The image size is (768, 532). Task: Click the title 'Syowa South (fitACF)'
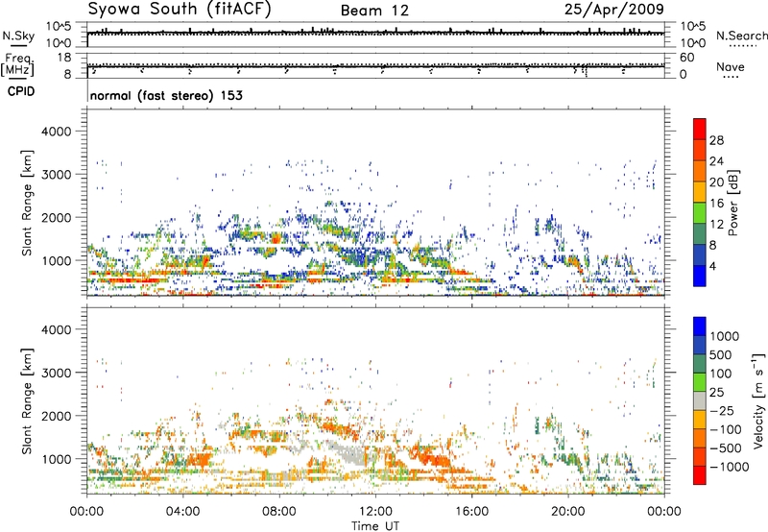tap(179, 10)
